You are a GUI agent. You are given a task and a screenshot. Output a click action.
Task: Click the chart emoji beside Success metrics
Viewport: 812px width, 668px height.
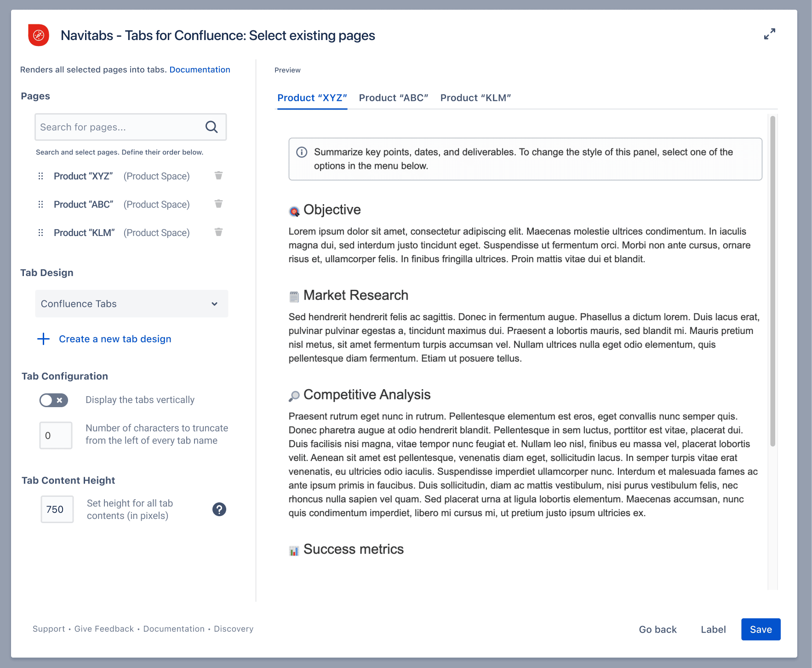click(293, 549)
